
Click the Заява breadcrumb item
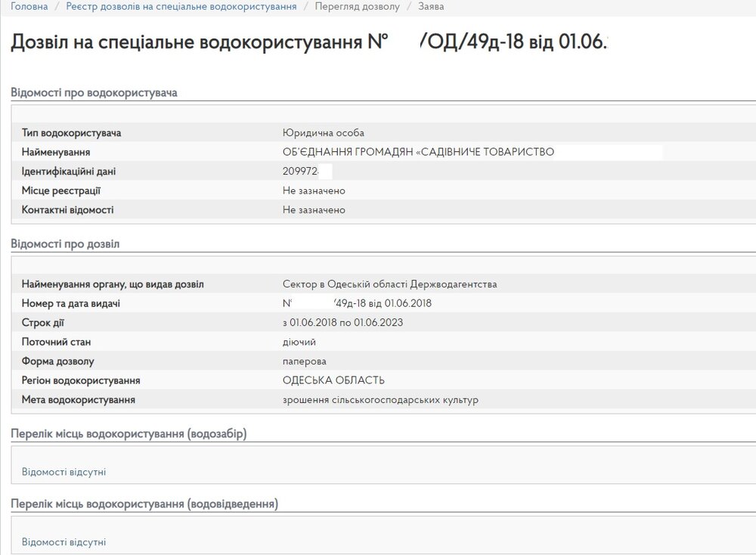pos(431,6)
